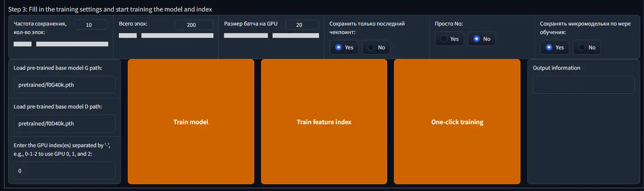Choose Yes under Просто No
Viewport: 644px width, 191px height.
449,39
